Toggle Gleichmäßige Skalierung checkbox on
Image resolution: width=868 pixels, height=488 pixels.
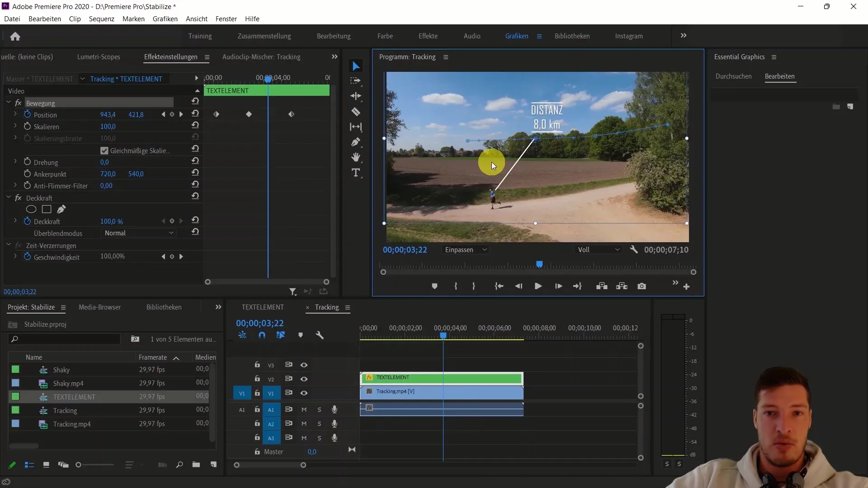[x=104, y=150]
